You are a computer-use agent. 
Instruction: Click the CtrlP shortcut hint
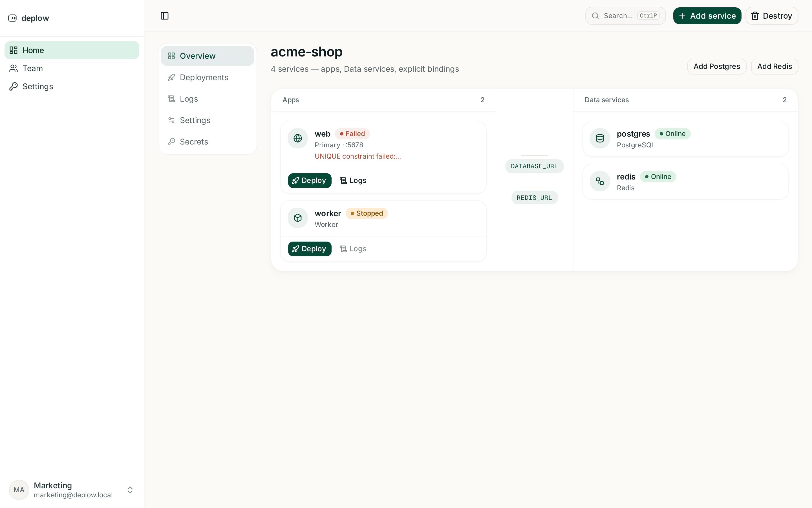click(x=648, y=16)
